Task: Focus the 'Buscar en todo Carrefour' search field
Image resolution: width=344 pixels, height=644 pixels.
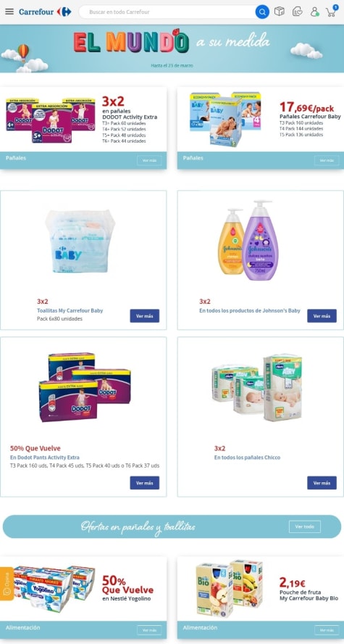Action: click(x=167, y=12)
